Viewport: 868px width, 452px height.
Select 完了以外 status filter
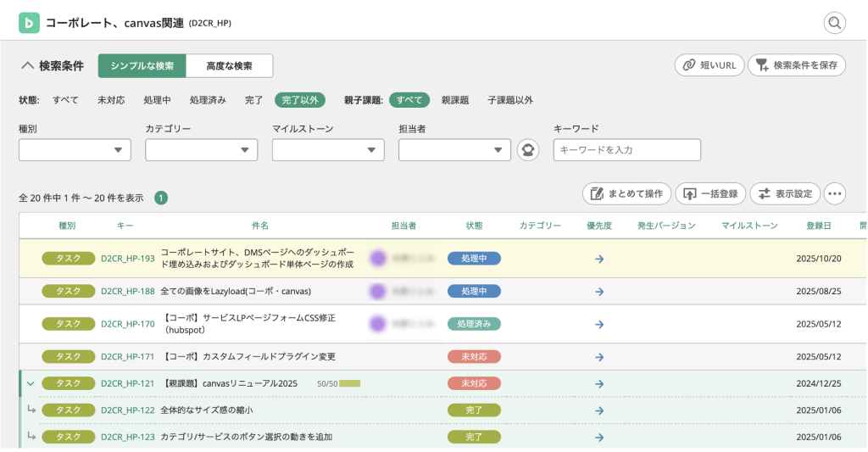(x=299, y=100)
